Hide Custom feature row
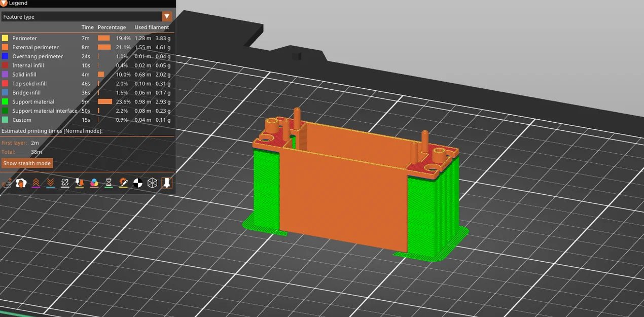This screenshot has width=644, height=317. [x=87, y=120]
